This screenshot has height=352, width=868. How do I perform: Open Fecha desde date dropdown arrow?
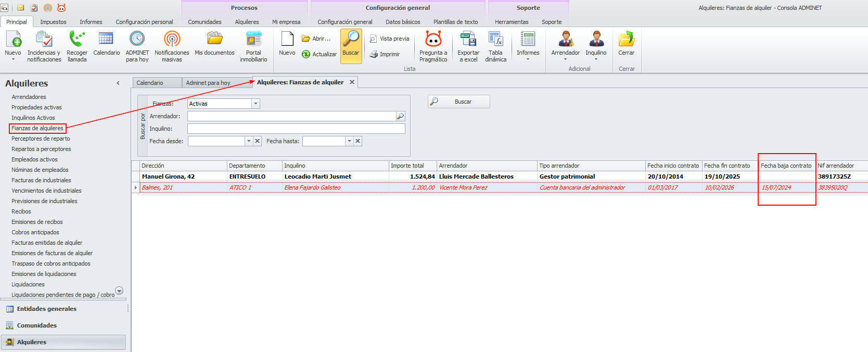249,141
